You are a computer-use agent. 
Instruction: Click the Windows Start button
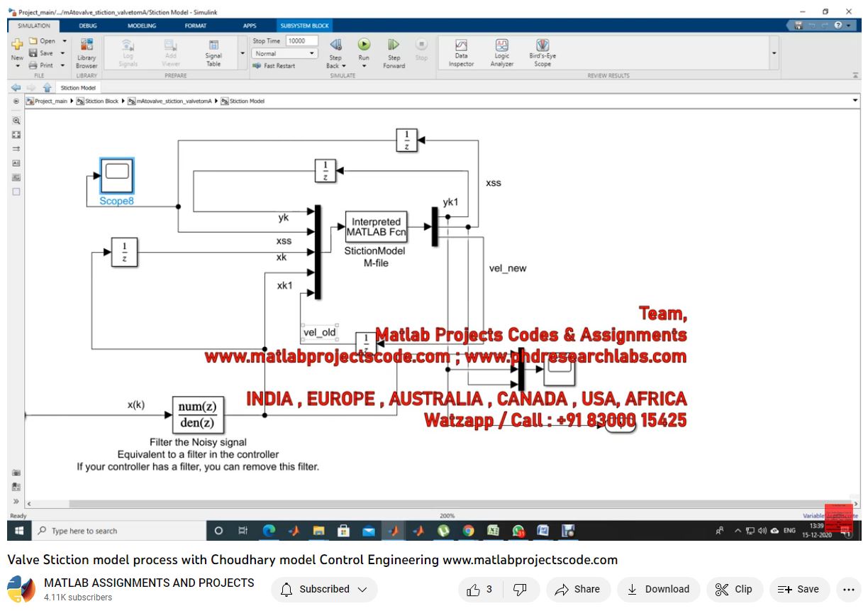point(18,531)
